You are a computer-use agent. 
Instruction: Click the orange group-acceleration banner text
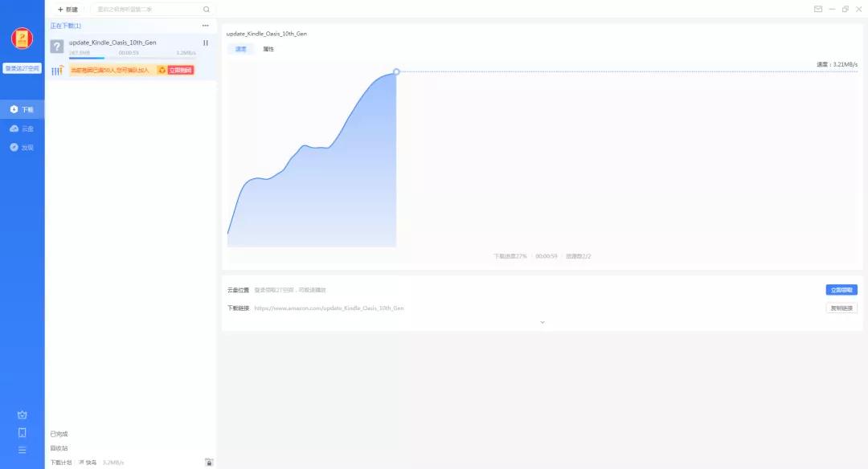pyautogui.click(x=109, y=70)
